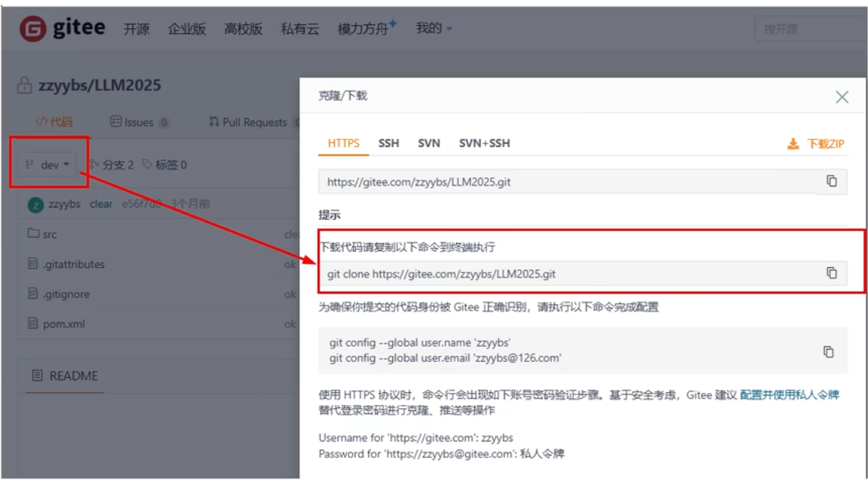Open the .gitignore file
This screenshot has height=480, width=868.
point(66,294)
